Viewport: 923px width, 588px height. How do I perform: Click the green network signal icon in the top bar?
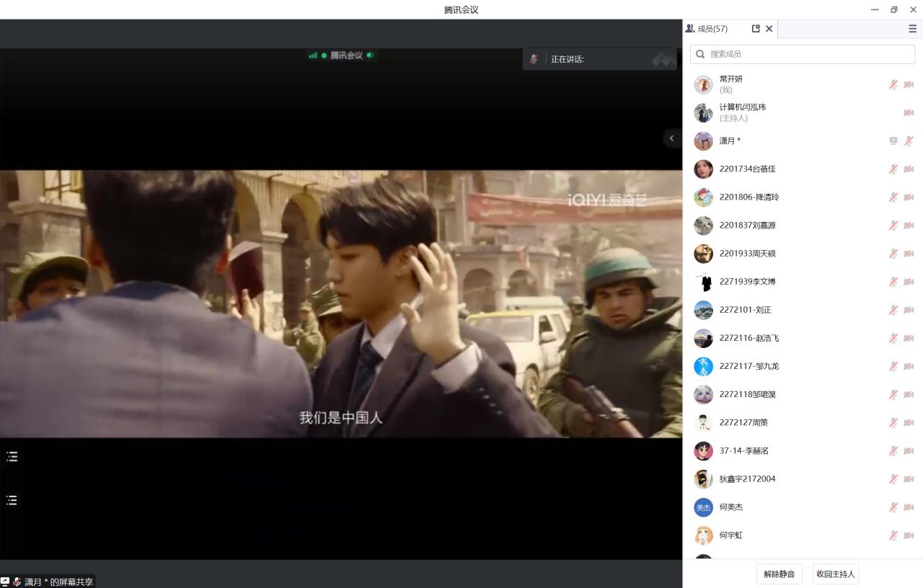[x=313, y=55]
